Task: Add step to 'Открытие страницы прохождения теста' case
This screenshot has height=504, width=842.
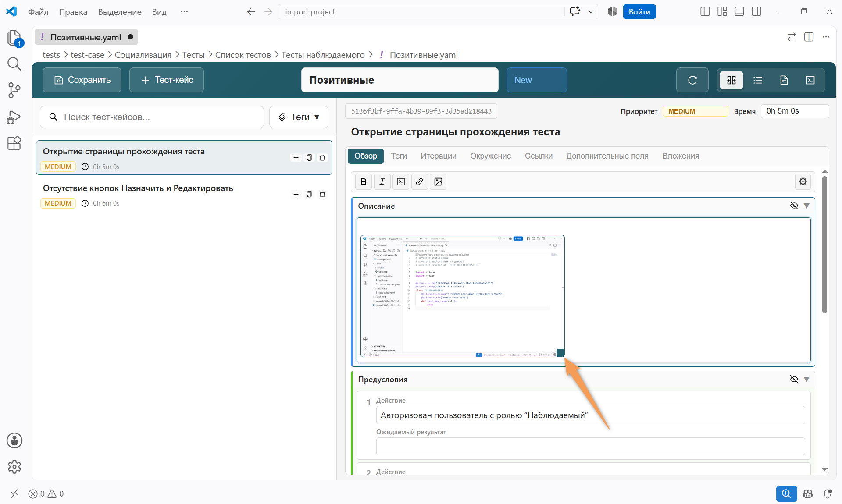Action: 296,158
